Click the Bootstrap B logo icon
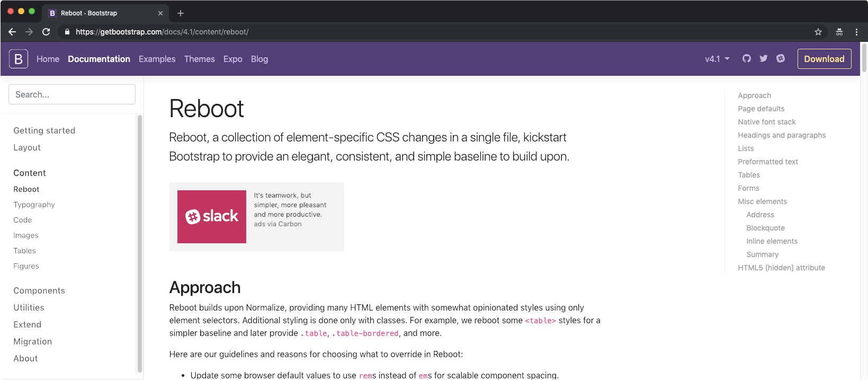This screenshot has width=868, height=380. coord(19,59)
